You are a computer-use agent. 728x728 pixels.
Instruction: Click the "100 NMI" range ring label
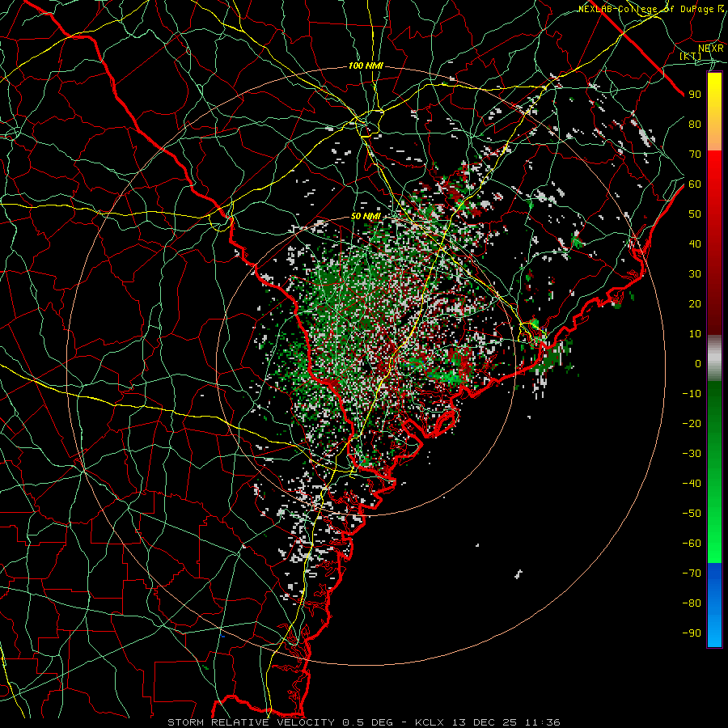click(x=366, y=66)
